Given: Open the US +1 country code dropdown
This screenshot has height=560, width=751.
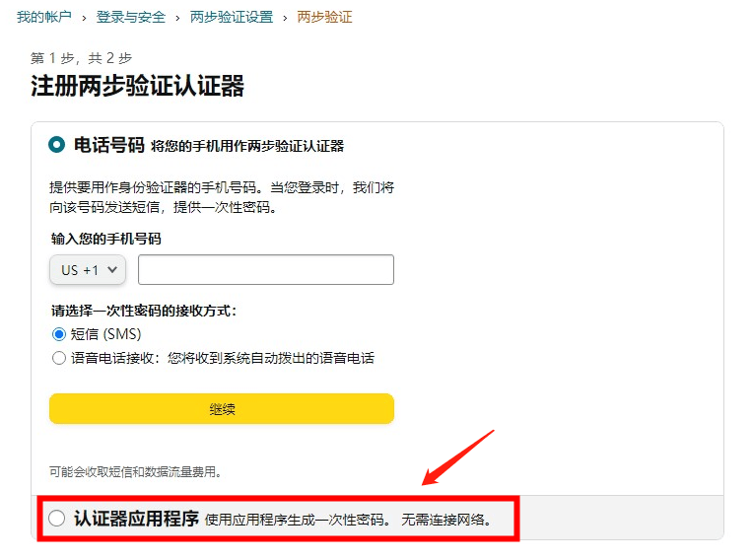Looking at the screenshot, I should 88,270.
